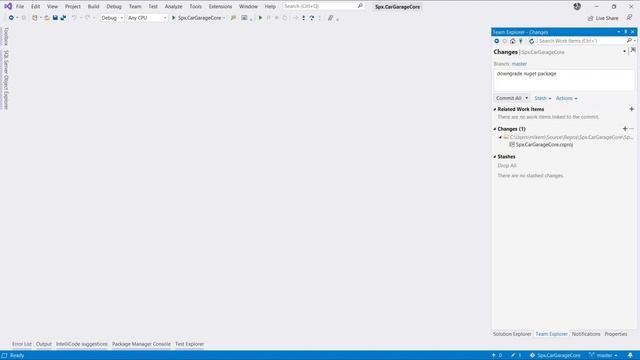Click the Notifications bell in status bar
Screen dimensions: 640x360
[630, 355]
